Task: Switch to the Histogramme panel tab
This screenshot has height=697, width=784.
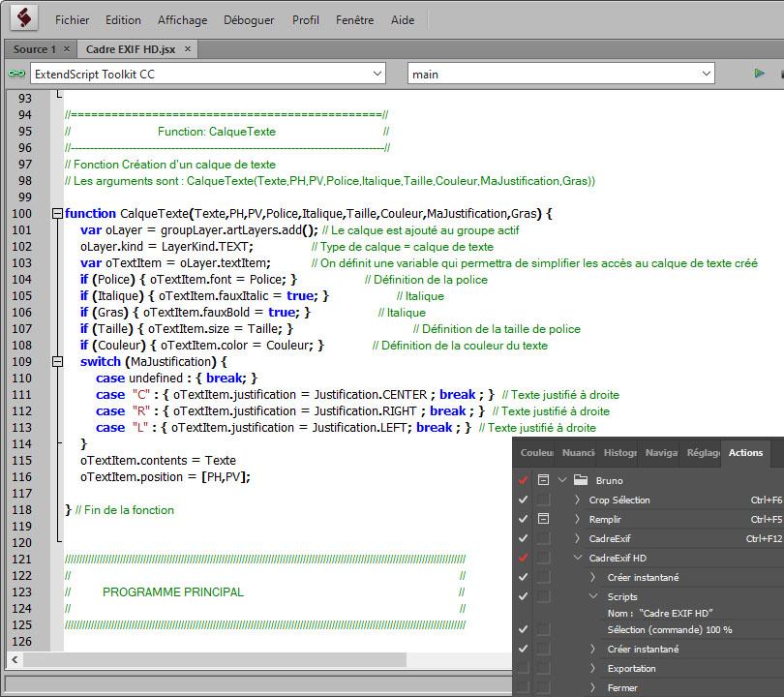Action: click(x=619, y=452)
